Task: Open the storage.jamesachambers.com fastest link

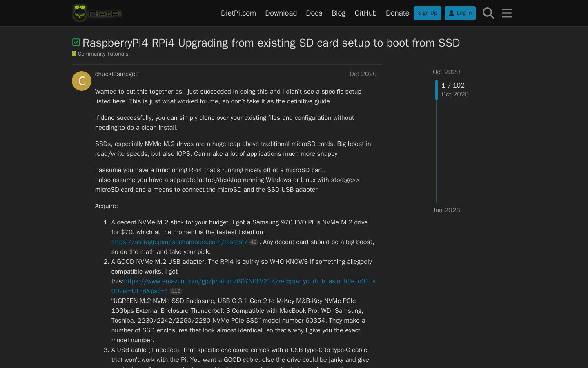Action: coord(179,242)
